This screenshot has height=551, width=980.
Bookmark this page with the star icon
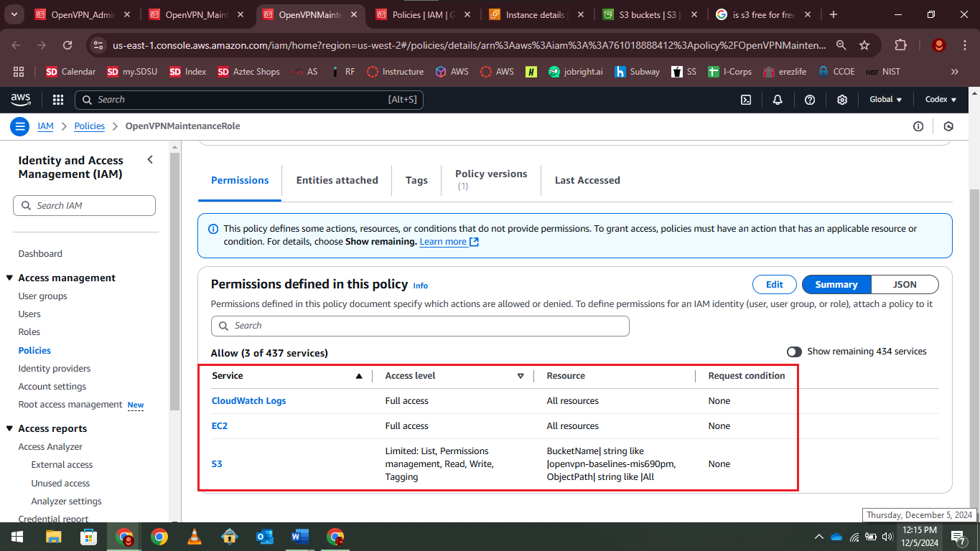pos(864,45)
